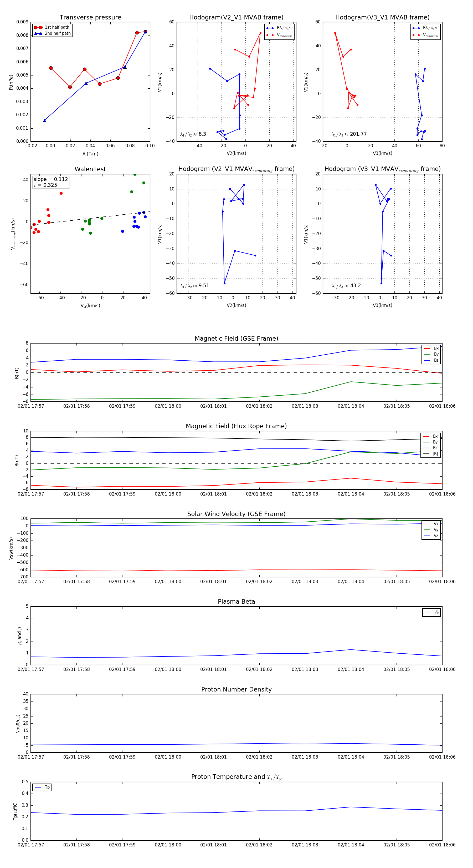The width and height of the screenshot is (473, 868).
Task: Select the '1st half path' legend entry
Action: [52, 27]
